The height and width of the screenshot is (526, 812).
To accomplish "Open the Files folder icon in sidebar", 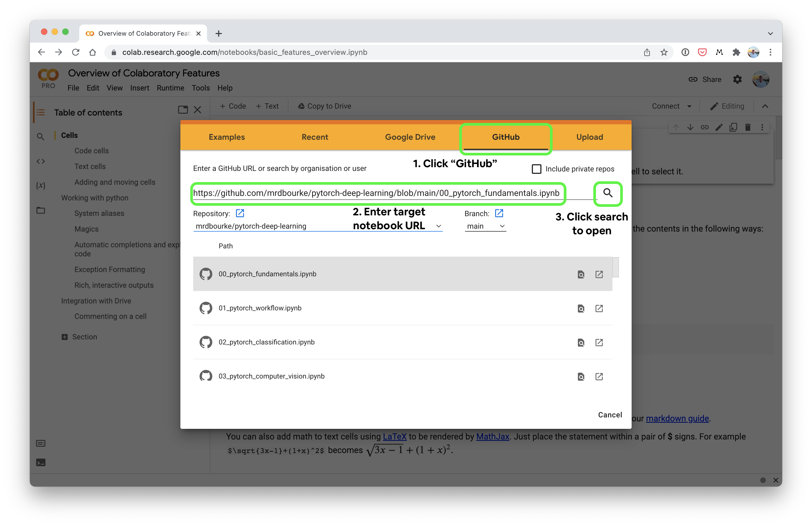I will click(x=41, y=210).
